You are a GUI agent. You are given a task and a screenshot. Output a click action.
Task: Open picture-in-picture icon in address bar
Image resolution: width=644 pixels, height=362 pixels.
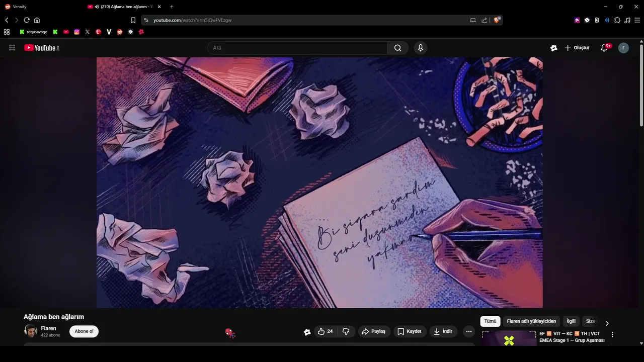[x=472, y=20]
